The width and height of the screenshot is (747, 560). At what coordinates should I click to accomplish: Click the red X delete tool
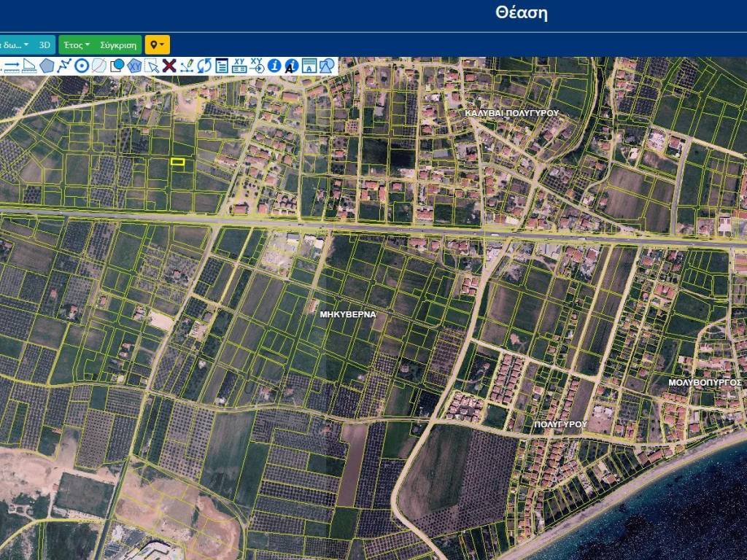169,66
